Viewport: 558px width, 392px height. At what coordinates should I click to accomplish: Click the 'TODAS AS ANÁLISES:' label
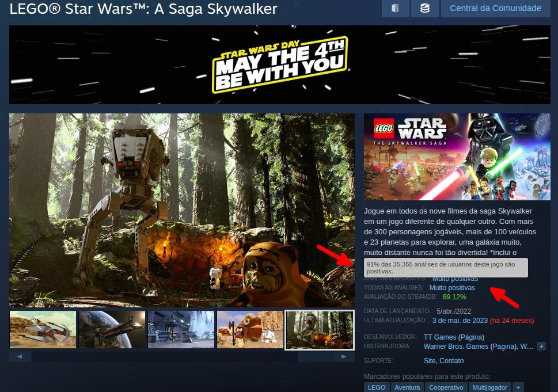393,287
